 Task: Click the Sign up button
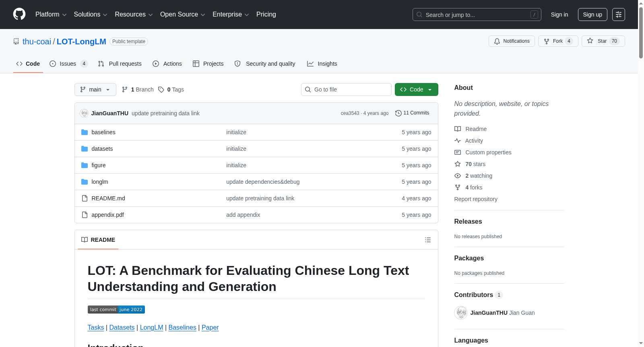click(x=592, y=15)
